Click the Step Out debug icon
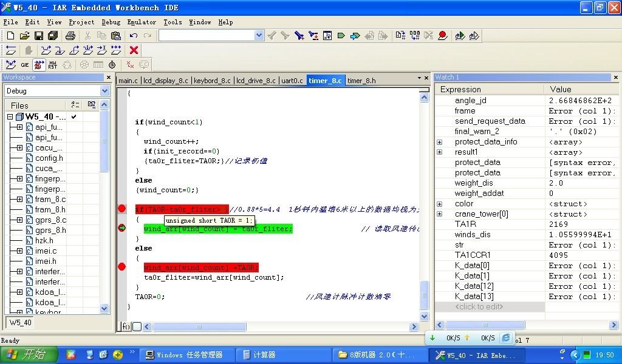622x364 pixels. pos(74,50)
